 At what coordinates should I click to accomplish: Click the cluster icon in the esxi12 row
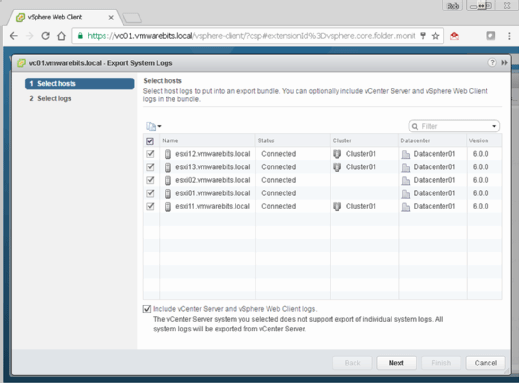coord(337,154)
